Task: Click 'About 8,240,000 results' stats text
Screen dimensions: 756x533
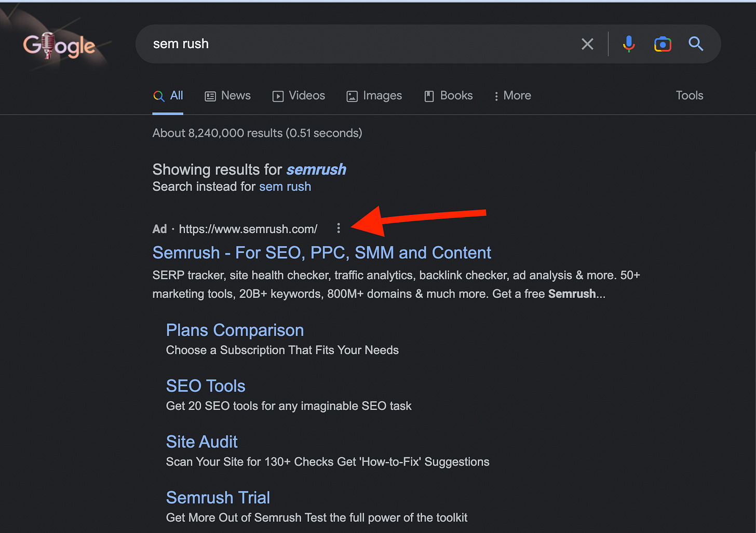Action: pos(257,133)
